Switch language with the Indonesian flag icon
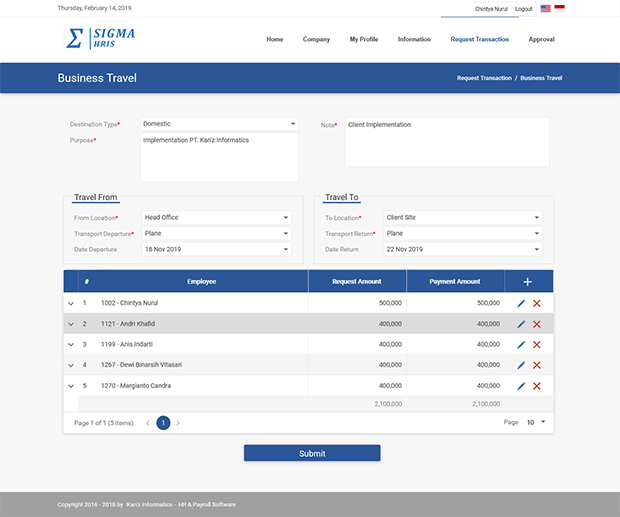 pyautogui.click(x=560, y=8)
